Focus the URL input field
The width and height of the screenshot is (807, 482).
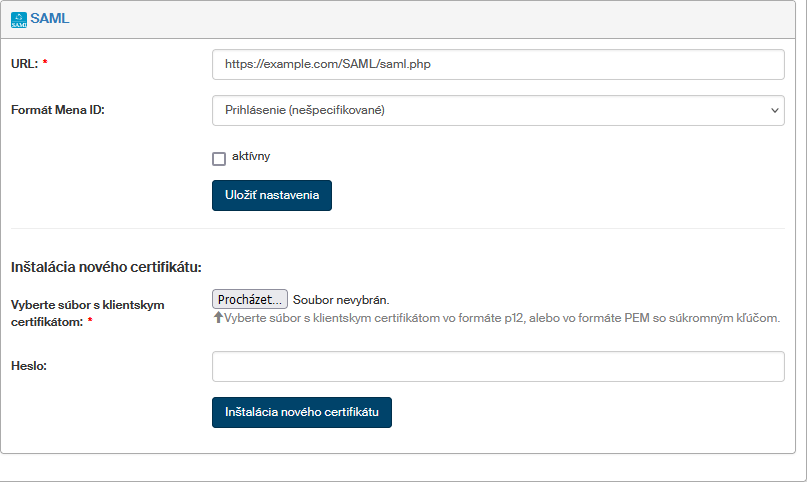pos(497,64)
